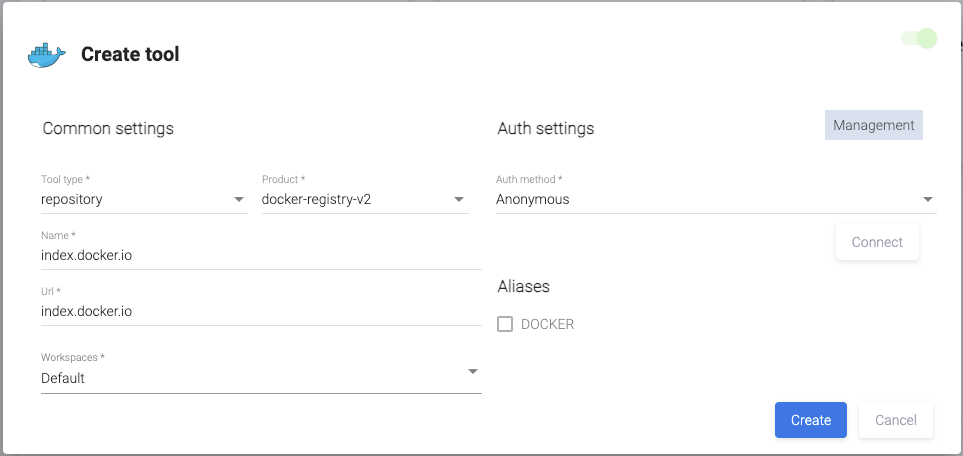The height and width of the screenshot is (456, 963).
Task: Click the DOCKER alias label text
Action: [547, 324]
